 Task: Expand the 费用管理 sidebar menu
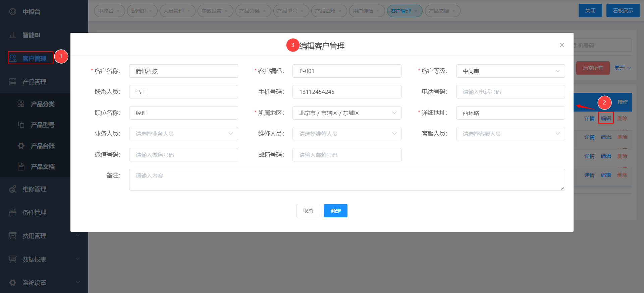pos(44,236)
